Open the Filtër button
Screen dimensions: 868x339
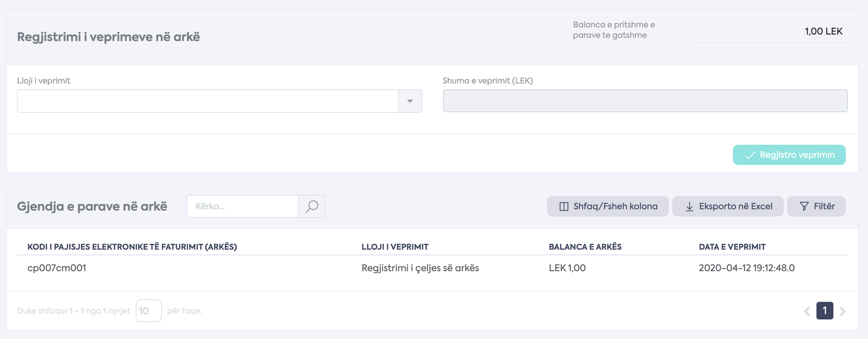pos(816,206)
